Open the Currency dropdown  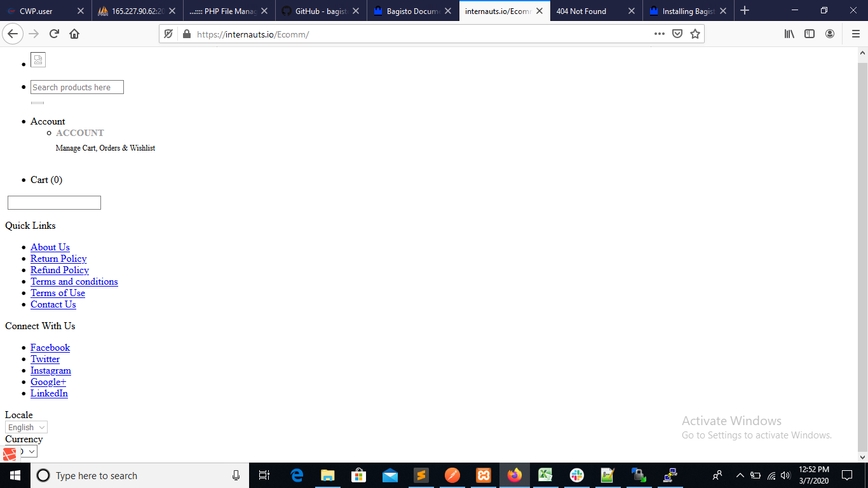[21, 451]
